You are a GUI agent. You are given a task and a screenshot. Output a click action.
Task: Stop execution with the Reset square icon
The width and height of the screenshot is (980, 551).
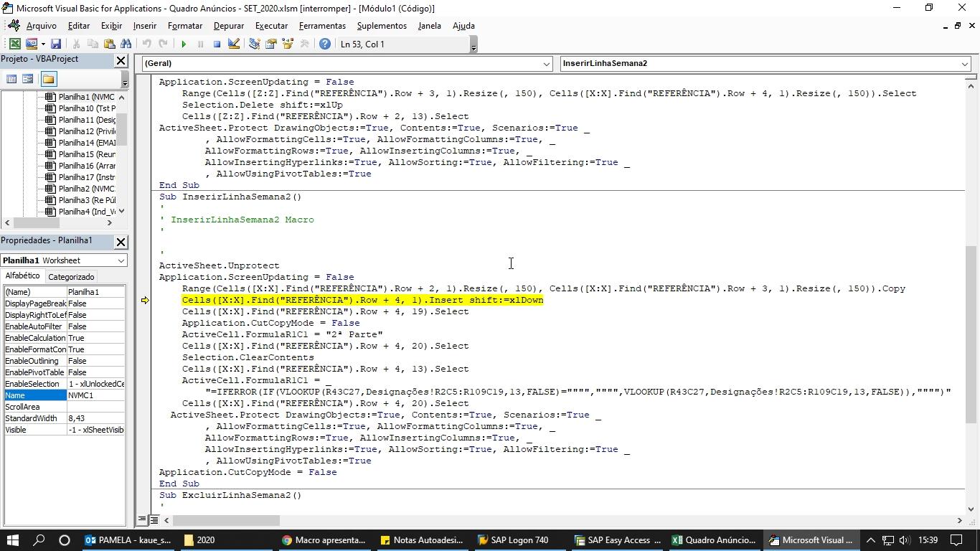point(217,44)
